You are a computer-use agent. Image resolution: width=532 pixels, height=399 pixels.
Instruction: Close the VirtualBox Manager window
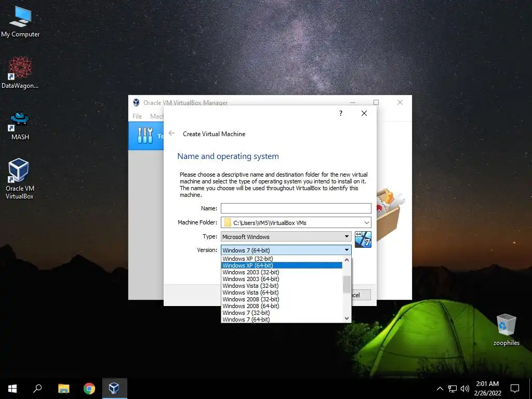(400, 102)
